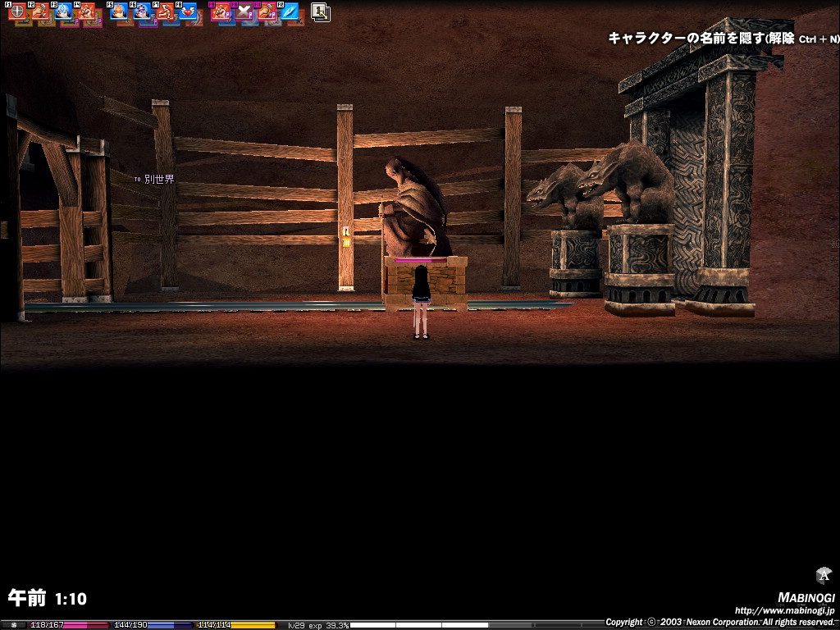Open the http://www.mabinogi.jp link
Viewport: 840px width, 630px height.
[x=784, y=610]
